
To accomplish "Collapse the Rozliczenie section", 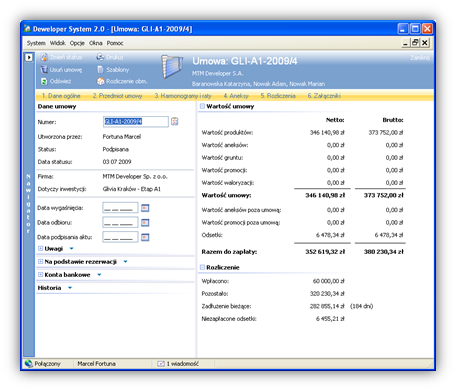I will tap(202, 267).
